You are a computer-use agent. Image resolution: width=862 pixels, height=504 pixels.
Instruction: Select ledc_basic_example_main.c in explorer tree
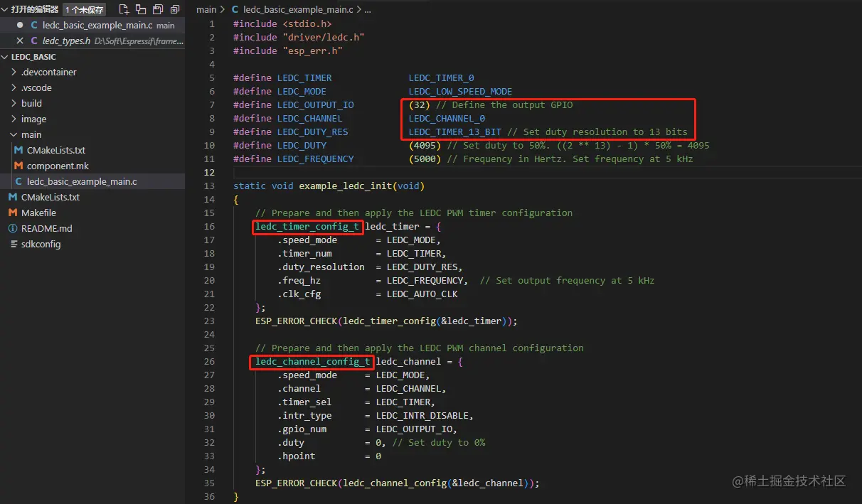point(82,181)
